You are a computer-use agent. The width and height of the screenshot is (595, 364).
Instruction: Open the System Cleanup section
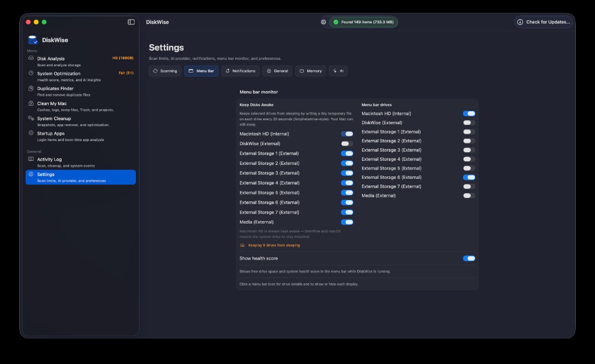[80, 121]
